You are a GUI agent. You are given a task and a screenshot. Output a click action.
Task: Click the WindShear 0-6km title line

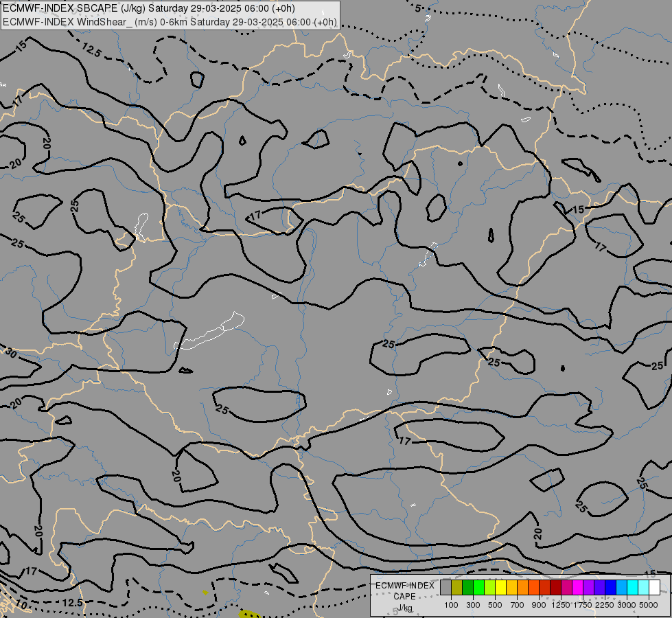coord(170,22)
